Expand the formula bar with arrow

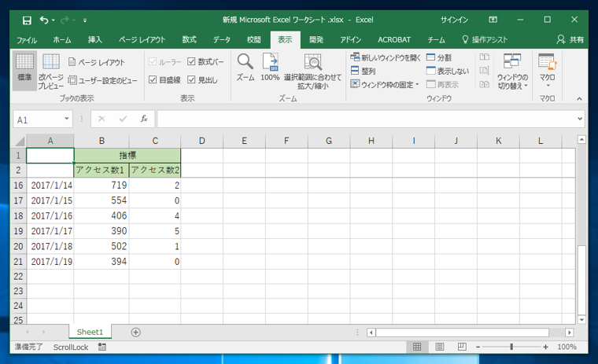click(x=580, y=119)
